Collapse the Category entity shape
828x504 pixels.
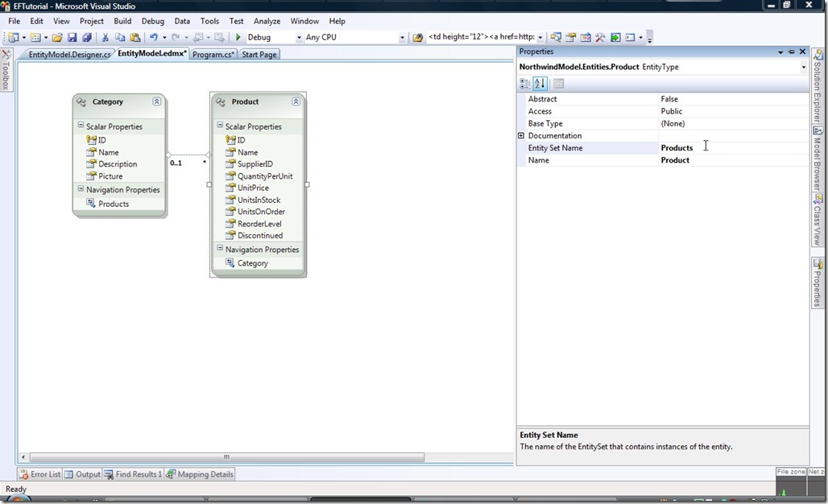click(x=156, y=101)
